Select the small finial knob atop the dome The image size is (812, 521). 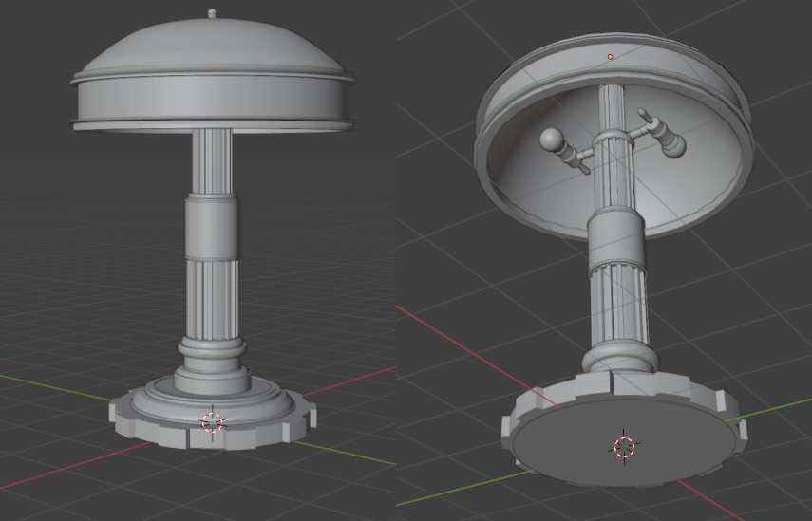(212, 14)
